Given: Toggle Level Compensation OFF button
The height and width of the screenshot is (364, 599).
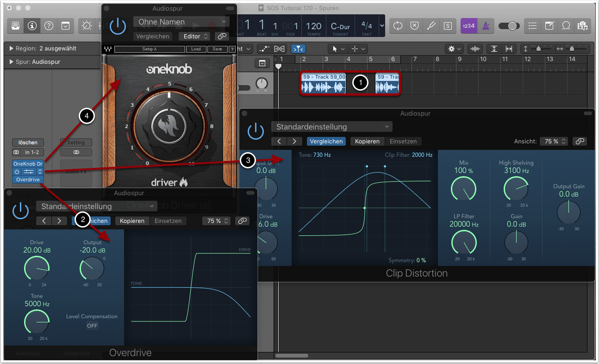Looking at the screenshot, I should coord(93,326).
